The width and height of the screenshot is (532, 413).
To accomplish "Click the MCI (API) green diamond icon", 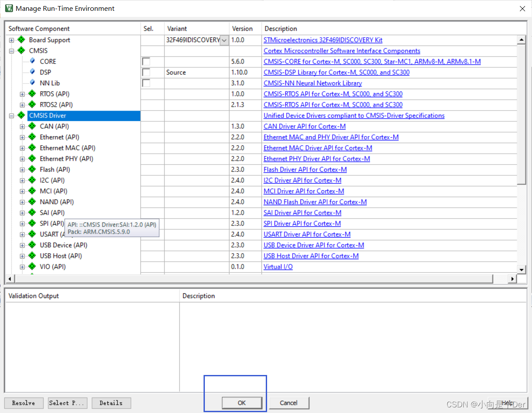I will [x=32, y=191].
